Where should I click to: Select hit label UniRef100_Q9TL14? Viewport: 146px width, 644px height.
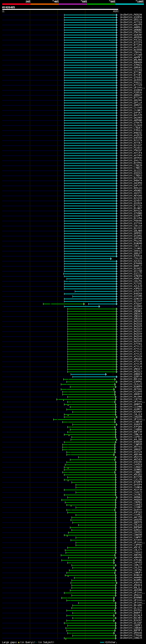131,103
